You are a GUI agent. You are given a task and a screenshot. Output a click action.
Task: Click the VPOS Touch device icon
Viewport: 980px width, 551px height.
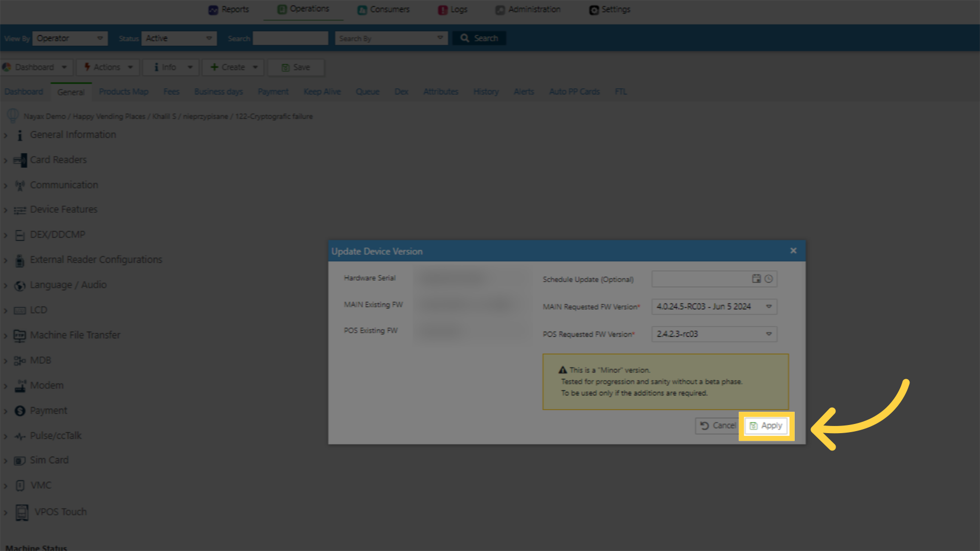pos(22,512)
